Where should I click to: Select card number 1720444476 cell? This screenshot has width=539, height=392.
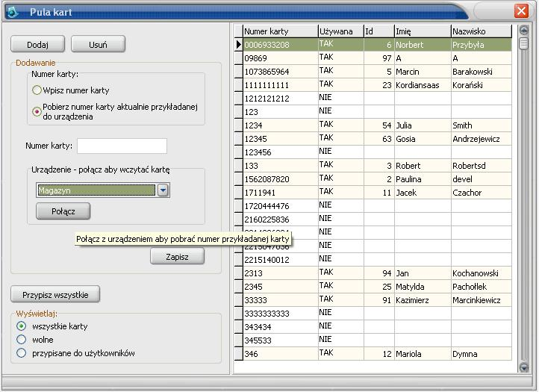[281, 205]
